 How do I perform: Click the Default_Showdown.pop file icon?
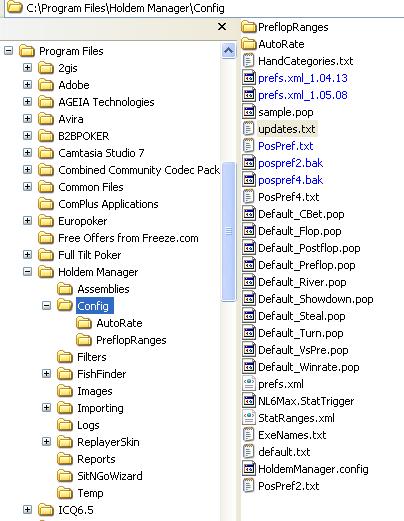(x=248, y=299)
